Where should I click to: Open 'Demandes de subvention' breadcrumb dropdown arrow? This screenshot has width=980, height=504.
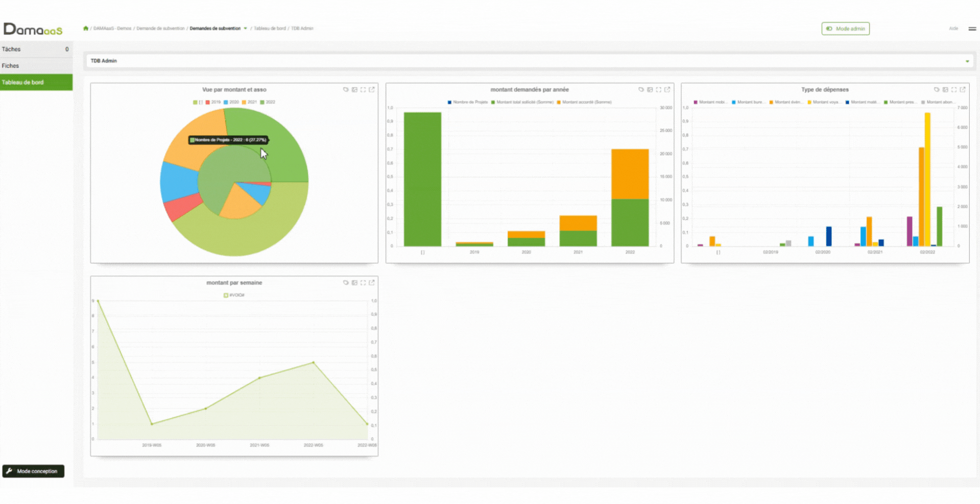click(x=246, y=29)
